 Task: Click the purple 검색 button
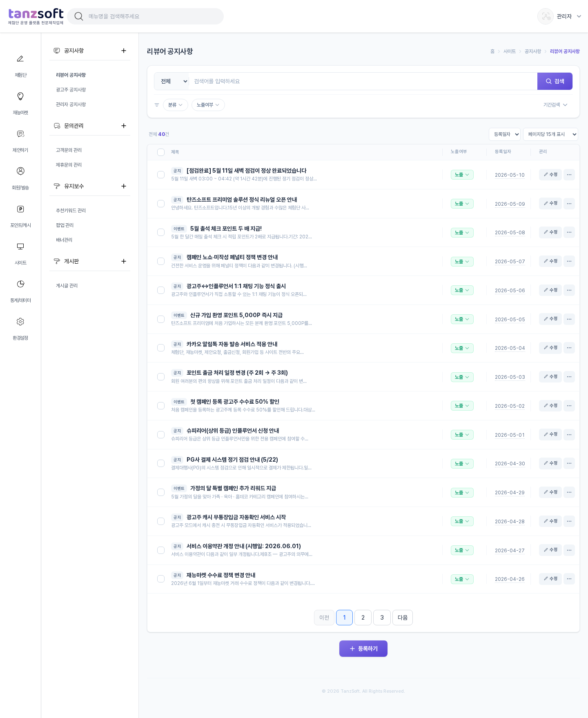pos(555,81)
